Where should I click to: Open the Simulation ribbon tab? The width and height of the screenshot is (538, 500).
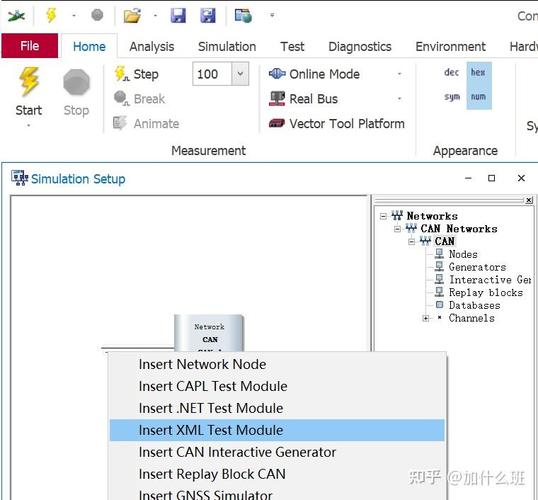click(x=227, y=47)
